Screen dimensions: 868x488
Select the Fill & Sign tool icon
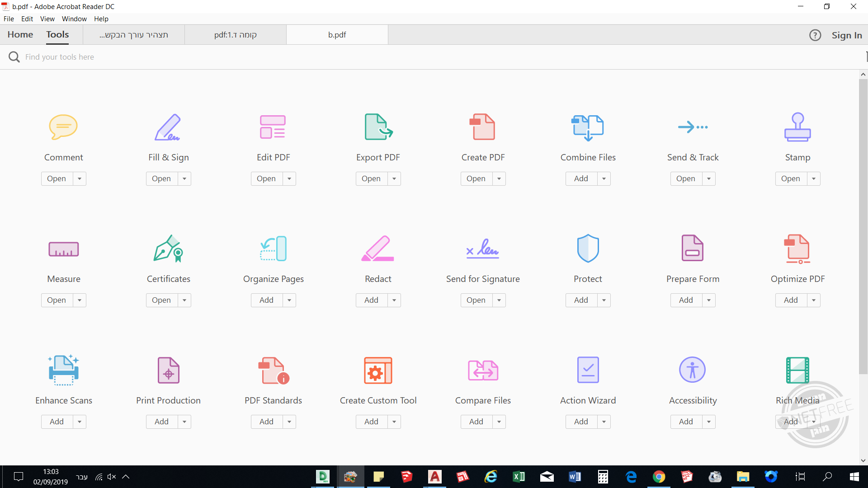click(168, 127)
